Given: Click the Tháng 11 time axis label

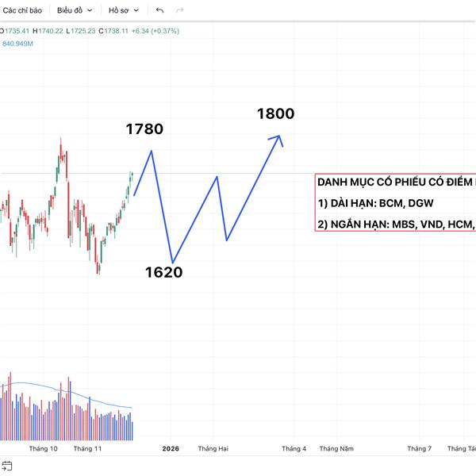Looking at the screenshot, I should tap(87, 448).
